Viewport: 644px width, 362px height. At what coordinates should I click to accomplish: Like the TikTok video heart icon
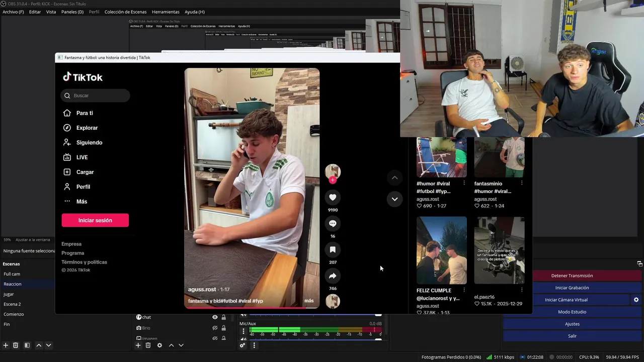[333, 198]
